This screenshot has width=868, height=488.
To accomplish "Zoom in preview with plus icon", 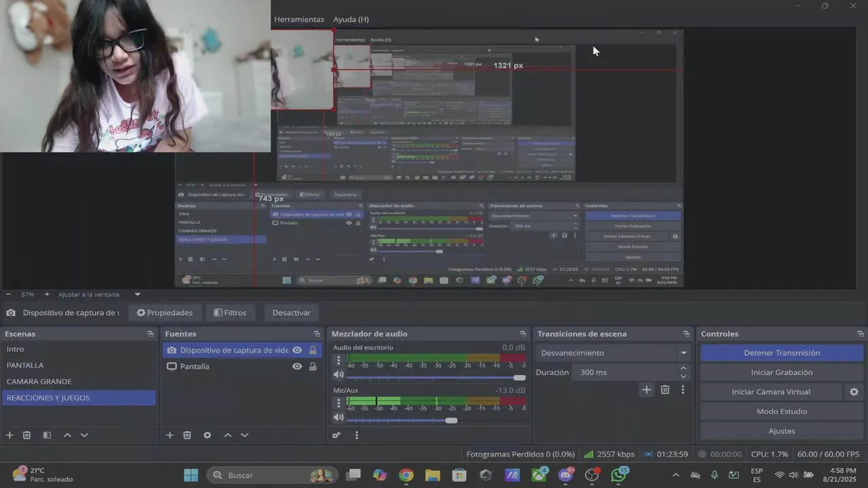I will pyautogui.click(x=47, y=295).
